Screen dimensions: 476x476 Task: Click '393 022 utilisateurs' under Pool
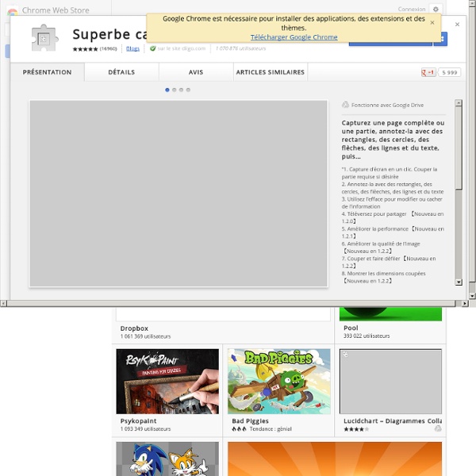(x=367, y=336)
